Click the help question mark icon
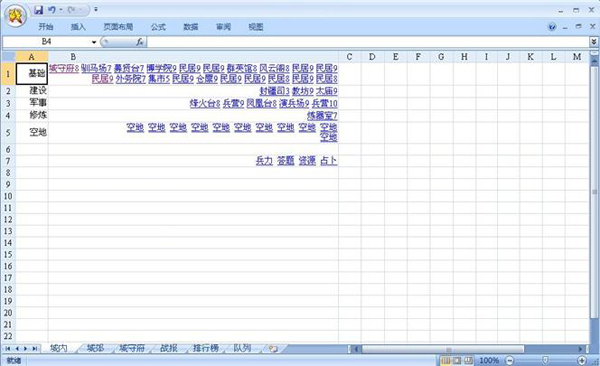600x366 pixels. point(552,27)
